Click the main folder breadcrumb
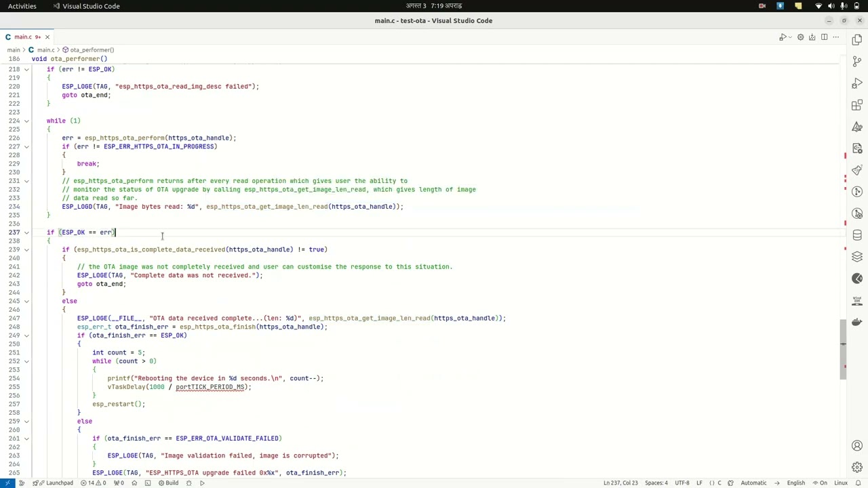The image size is (868, 488). click(x=14, y=50)
